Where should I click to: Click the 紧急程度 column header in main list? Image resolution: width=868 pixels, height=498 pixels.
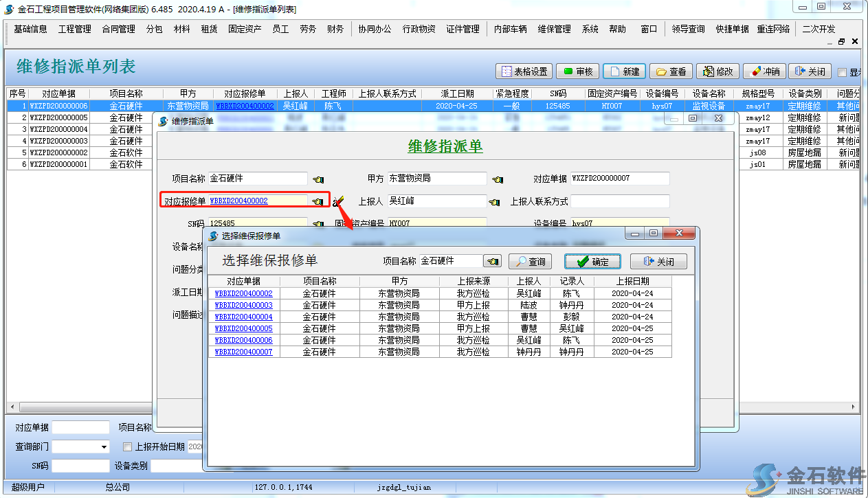(512, 94)
